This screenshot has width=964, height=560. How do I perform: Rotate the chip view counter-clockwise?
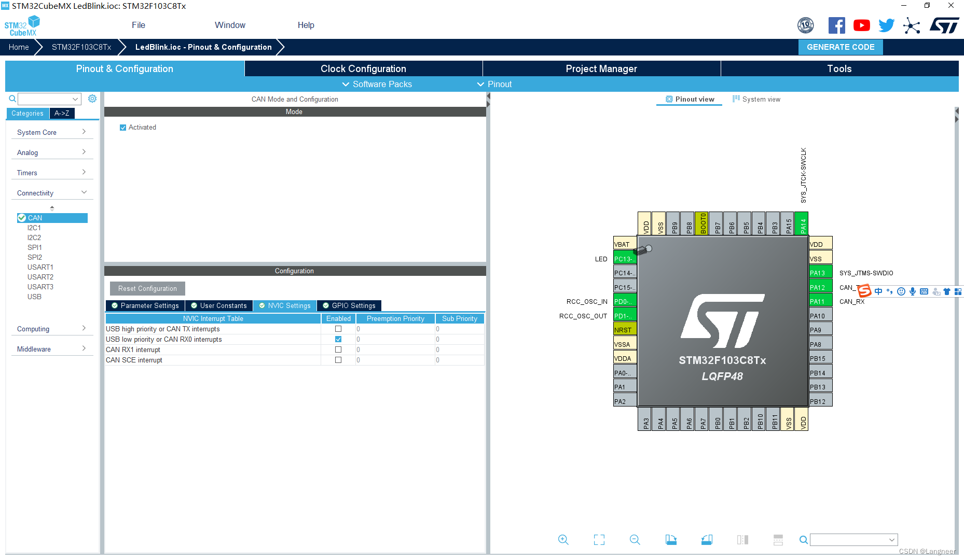707,540
